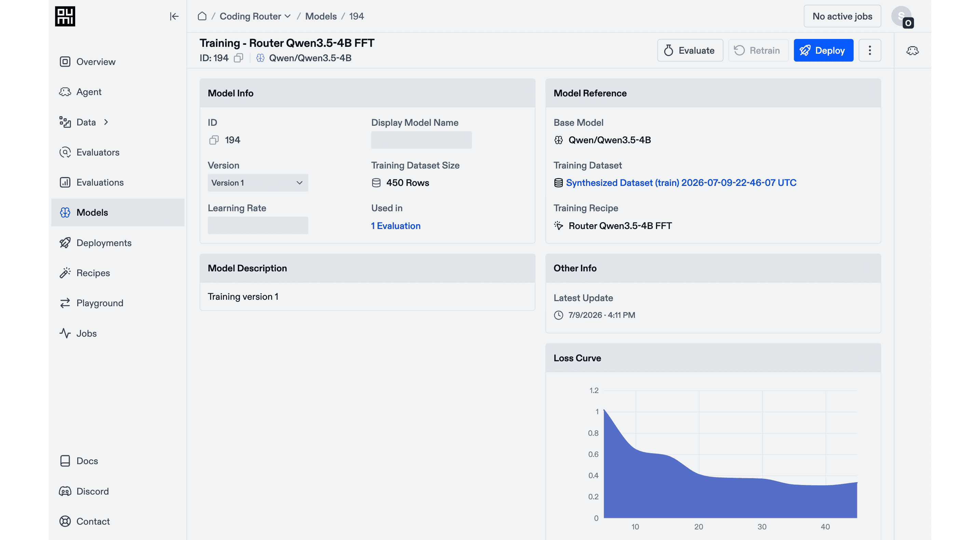Screen dimensions: 980x540
Task: Open Discord link in sidebar
Action: tap(118, 491)
